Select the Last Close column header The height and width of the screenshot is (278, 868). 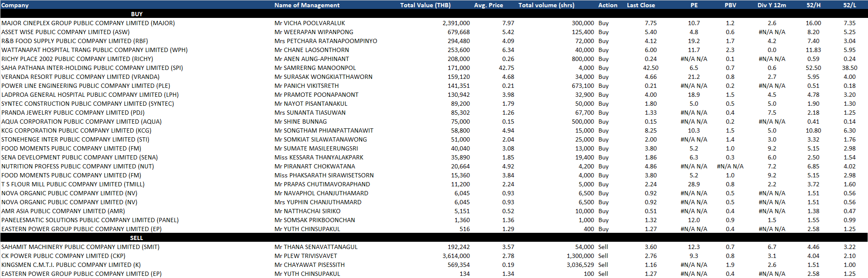coord(641,5)
